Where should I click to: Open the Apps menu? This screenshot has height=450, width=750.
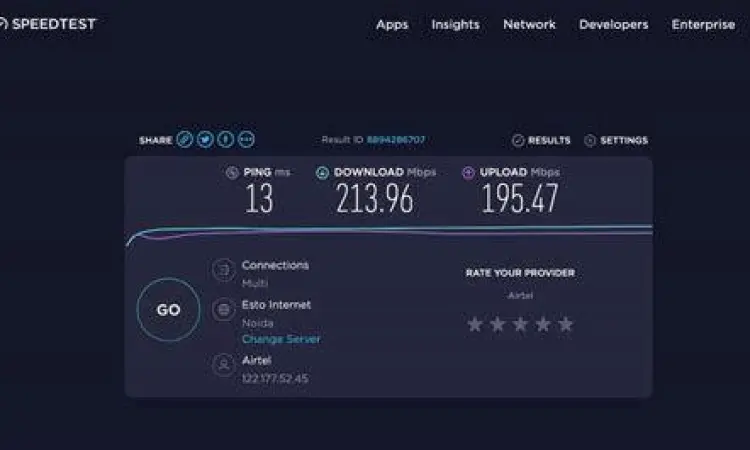tap(392, 25)
